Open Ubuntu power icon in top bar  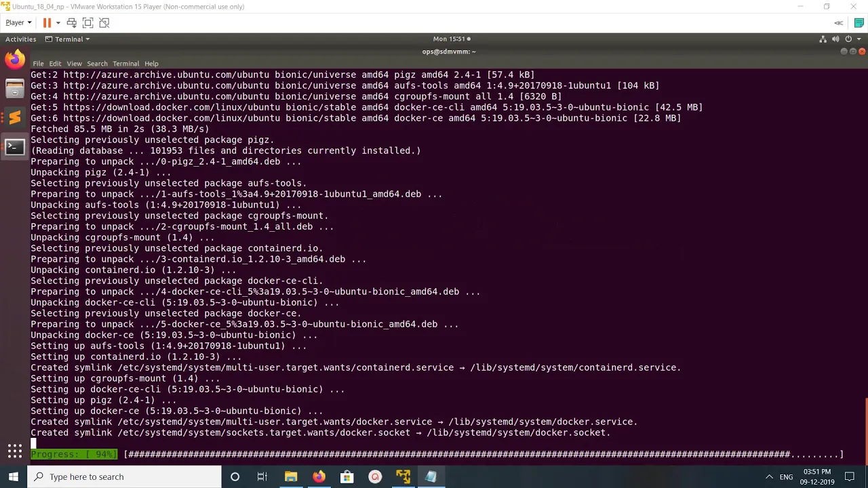click(x=848, y=39)
